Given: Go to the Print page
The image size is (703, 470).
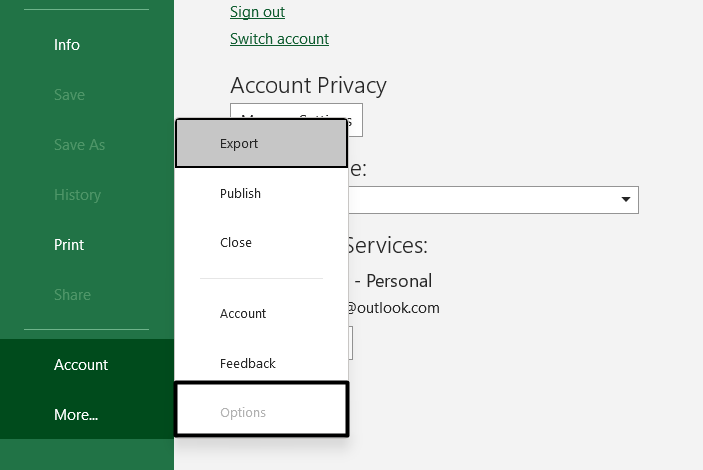Looking at the screenshot, I should tap(69, 245).
